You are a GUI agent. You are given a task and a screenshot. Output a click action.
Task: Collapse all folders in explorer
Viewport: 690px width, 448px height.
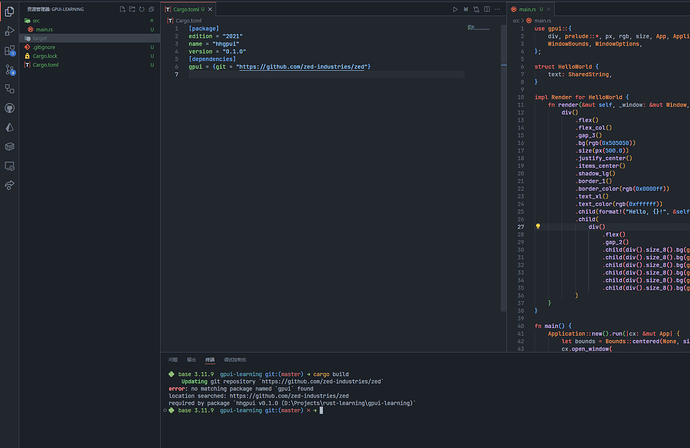(x=151, y=9)
